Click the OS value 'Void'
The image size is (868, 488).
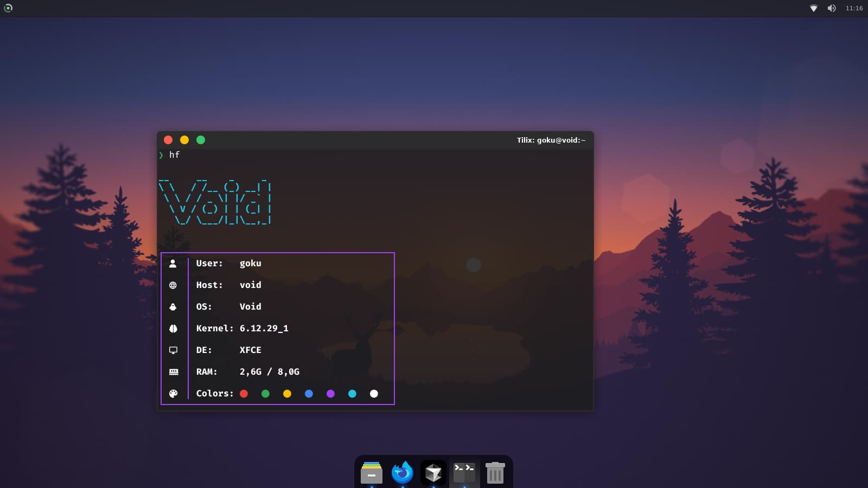[250, 307]
